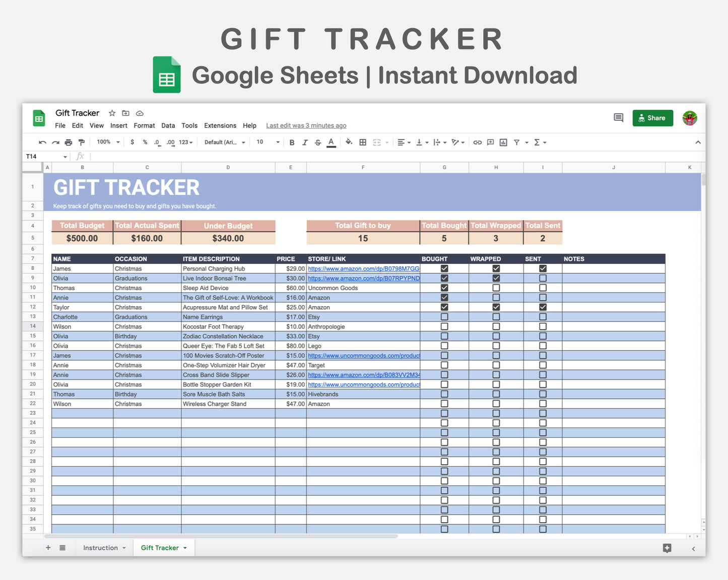Insert a link using toolbar icon
The image size is (728, 580).
click(x=477, y=142)
